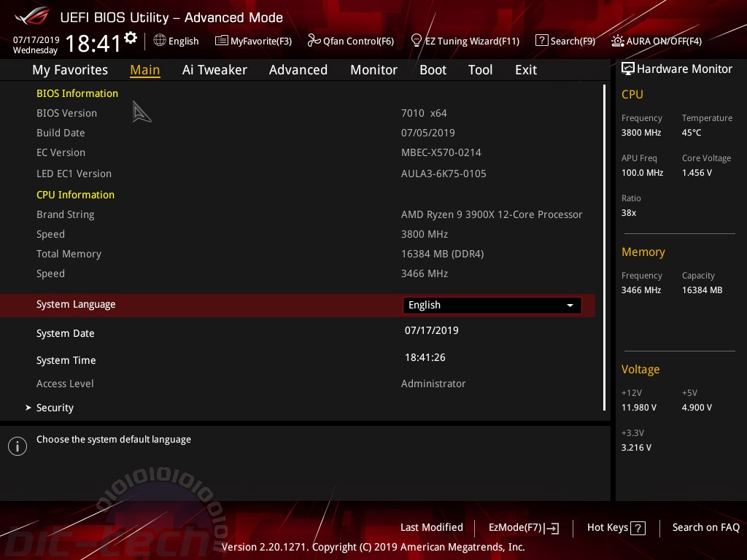Click the CPU Temperature 45°C reading
Screen dimensions: 747x560
pyautogui.click(x=692, y=133)
